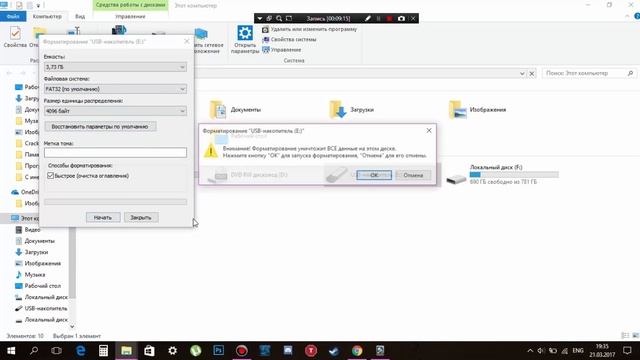This screenshot has width=640, height=360.
Task: Pause the recording on recorder toolbar
Action: (x=378, y=18)
